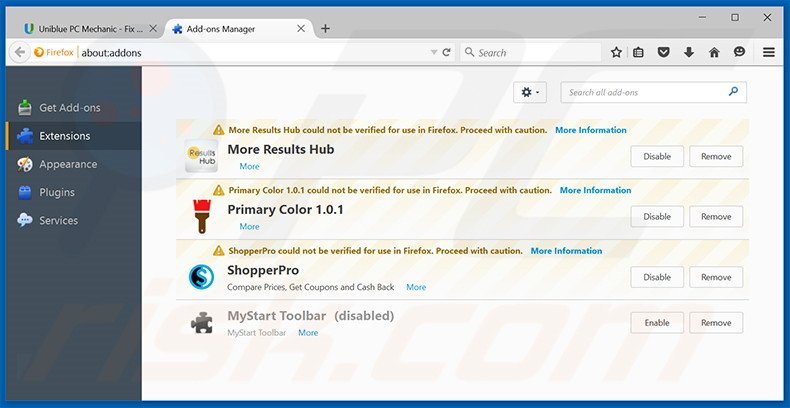
Task: Click More link under More Results Hub
Action: 249,166
